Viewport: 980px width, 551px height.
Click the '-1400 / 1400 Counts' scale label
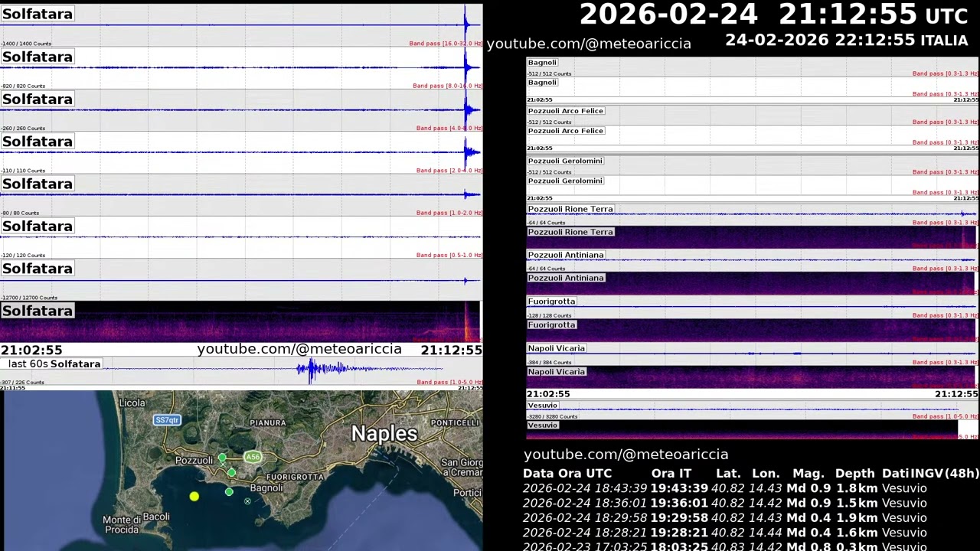pos(26,44)
